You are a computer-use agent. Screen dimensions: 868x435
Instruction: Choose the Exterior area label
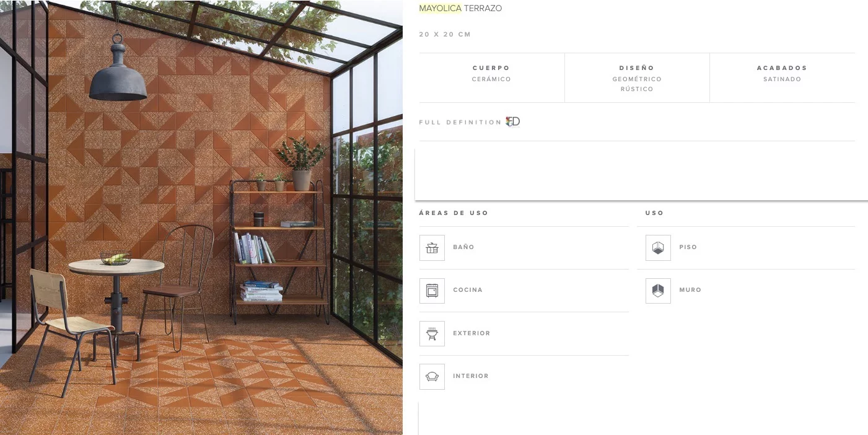click(x=471, y=333)
